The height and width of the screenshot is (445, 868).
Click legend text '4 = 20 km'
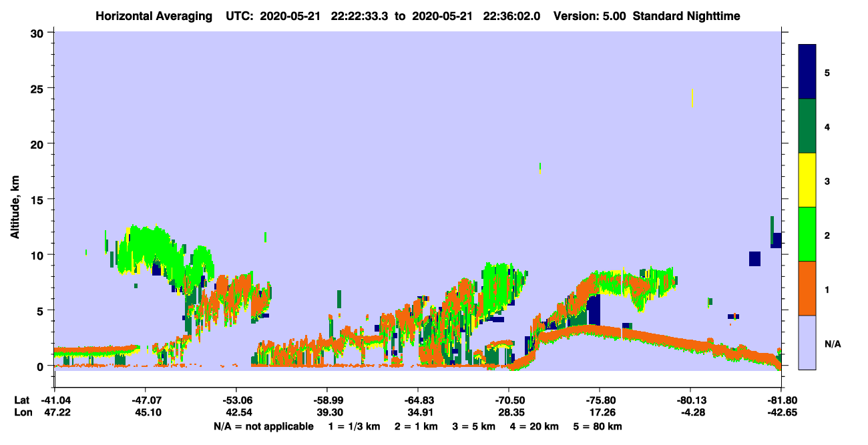[535, 426]
